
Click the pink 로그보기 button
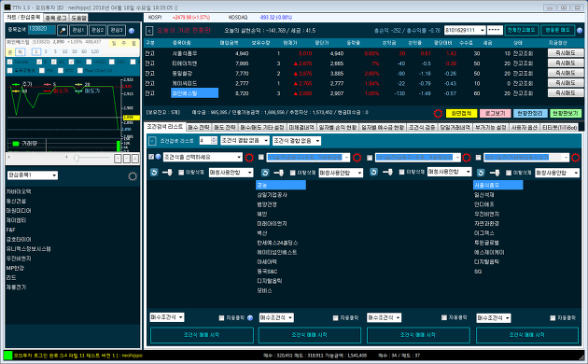point(495,113)
